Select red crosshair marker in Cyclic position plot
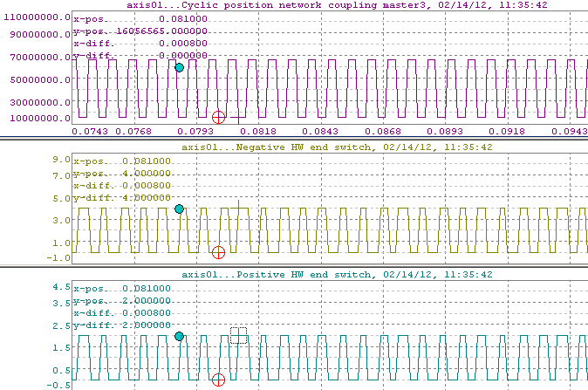The image size is (588, 390). coord(218,118)
